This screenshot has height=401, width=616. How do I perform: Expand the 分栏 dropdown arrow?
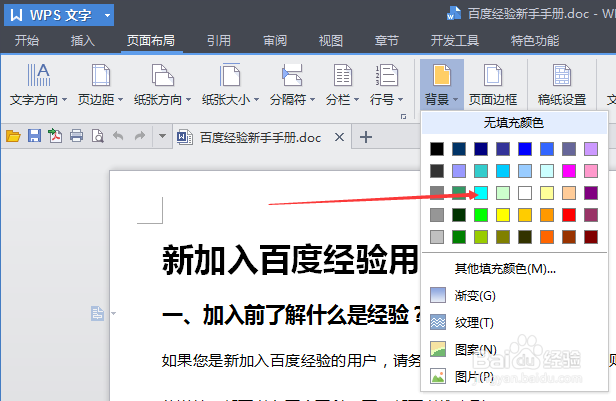point(356,100)
